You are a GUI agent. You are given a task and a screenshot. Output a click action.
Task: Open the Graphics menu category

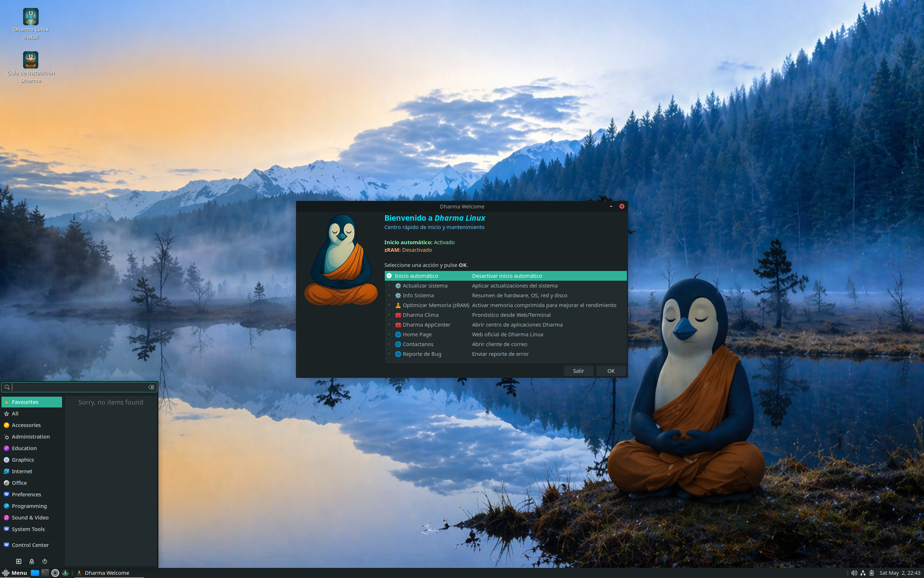pyautogui.click(x=32, y=460)
